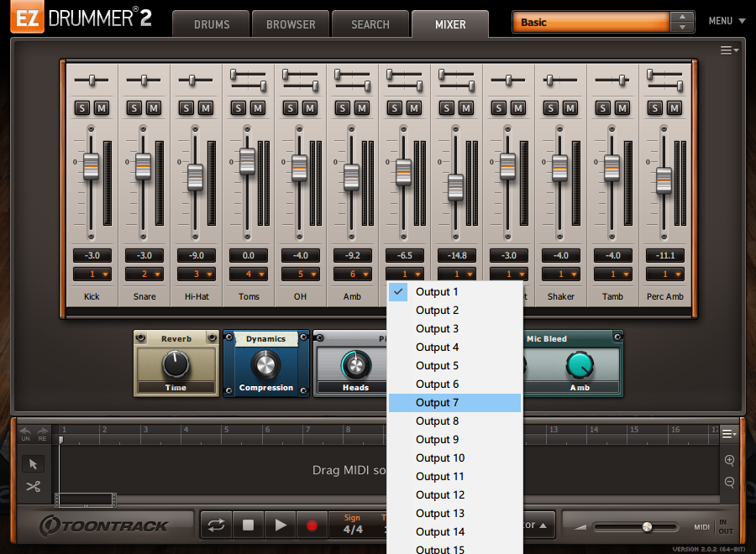This screenshot has width=756, height=554.
Task: Click the Kick pan slider
Action: [92, 81]
